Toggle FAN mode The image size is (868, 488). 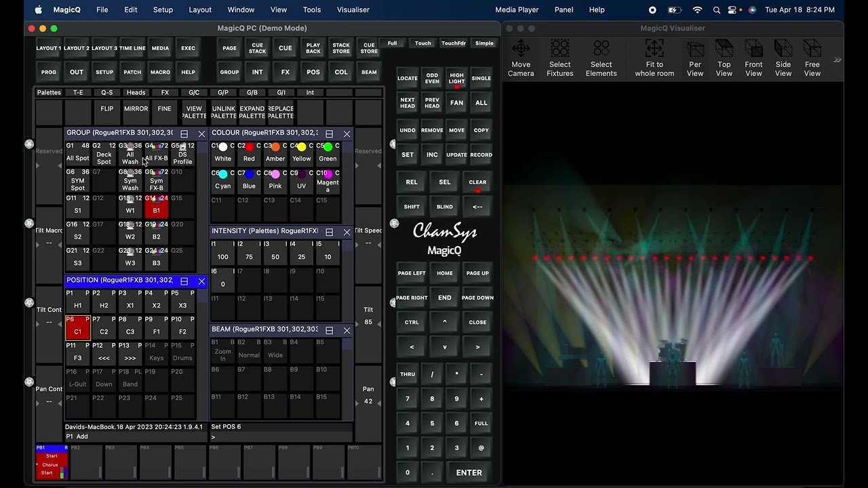(x=456, y=103)
